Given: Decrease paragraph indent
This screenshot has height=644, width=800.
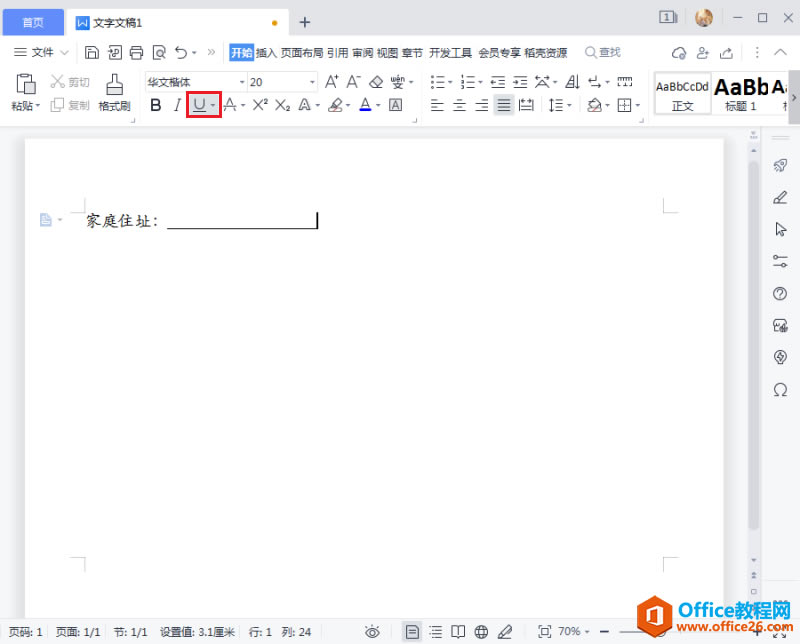Looking at the screenshot, I should [x=498, y=82].
